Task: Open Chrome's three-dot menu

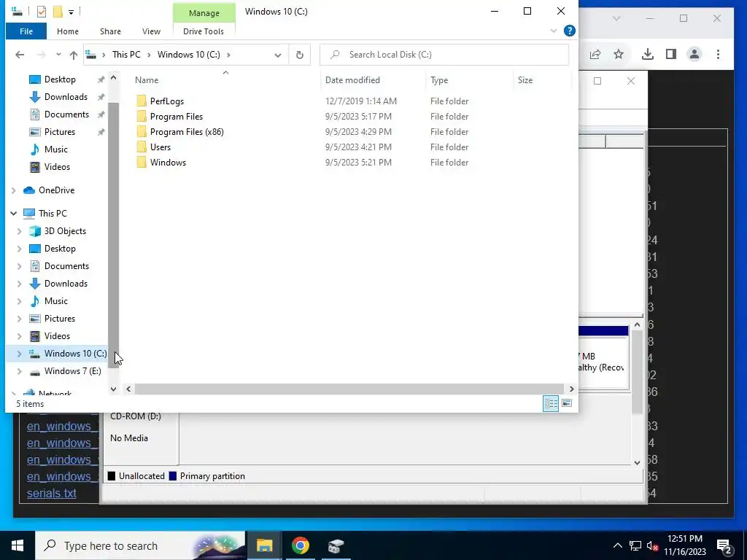Action: pyautogui.click(x=718, y=54)
